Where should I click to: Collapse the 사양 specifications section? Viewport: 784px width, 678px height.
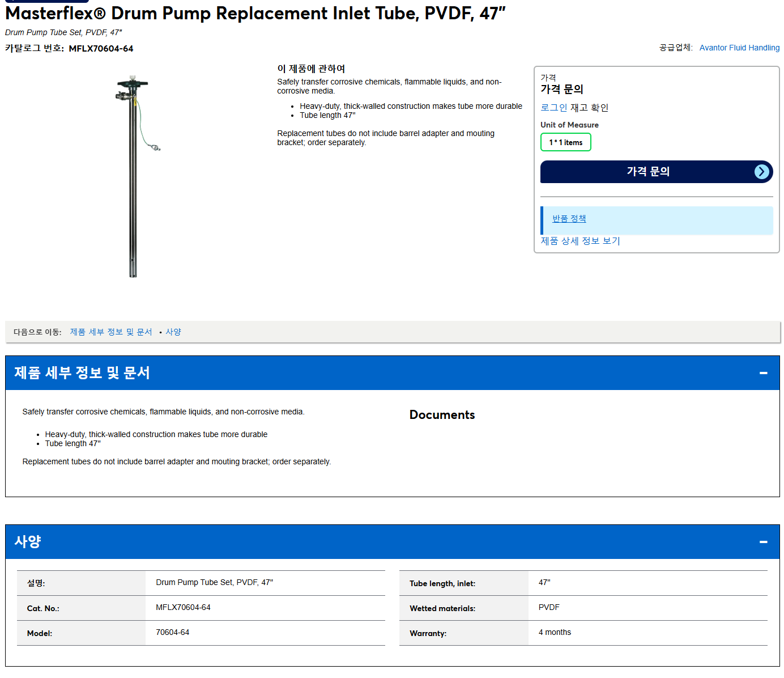763,542
